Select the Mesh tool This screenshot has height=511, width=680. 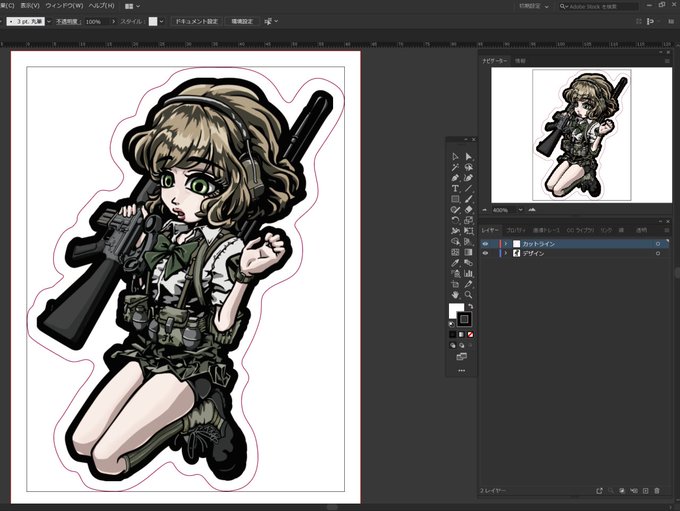[x=455, y=252]
